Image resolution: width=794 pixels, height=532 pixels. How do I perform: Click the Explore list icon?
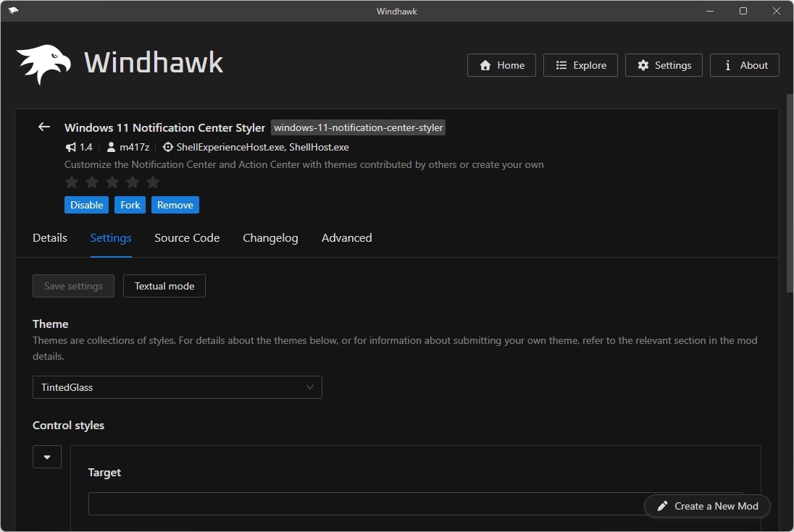tap(560, 64)
